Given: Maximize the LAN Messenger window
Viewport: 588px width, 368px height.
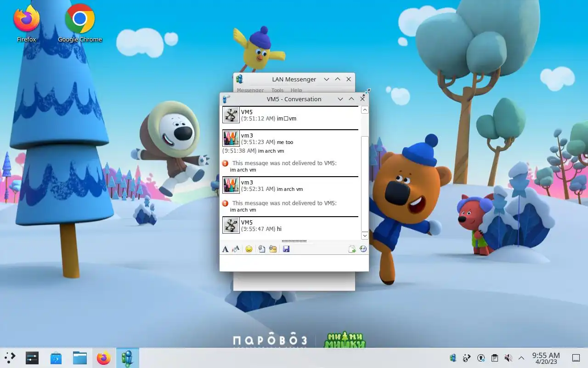Looking at the screenshot, I should pos(338,79).
